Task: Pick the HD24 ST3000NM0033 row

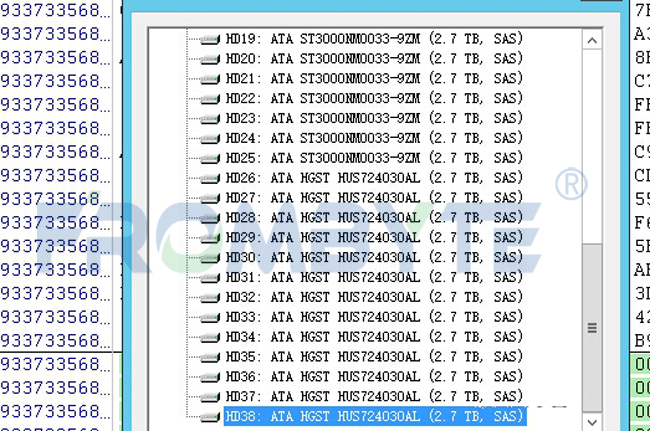Action: [374, 138]
